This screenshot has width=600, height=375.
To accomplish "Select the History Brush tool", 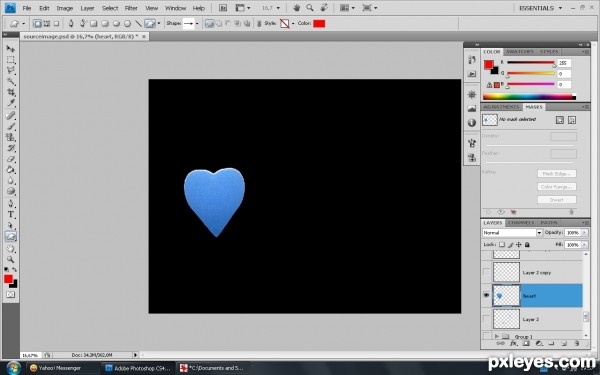I will click(11, 148).
